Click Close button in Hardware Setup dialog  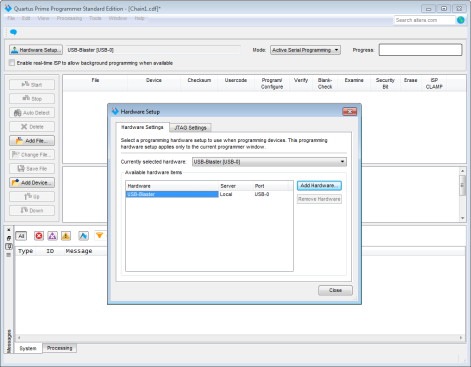click(335, 290)
